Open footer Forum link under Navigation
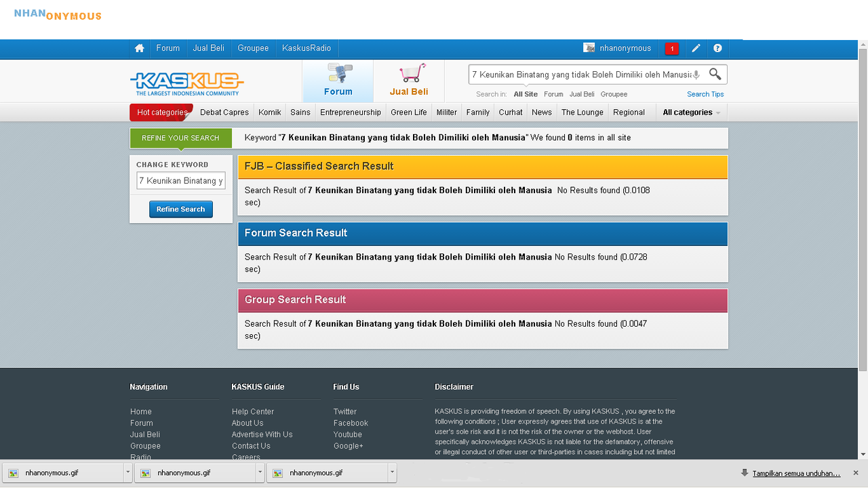The image size is (868, 488). tap(142, 423)
